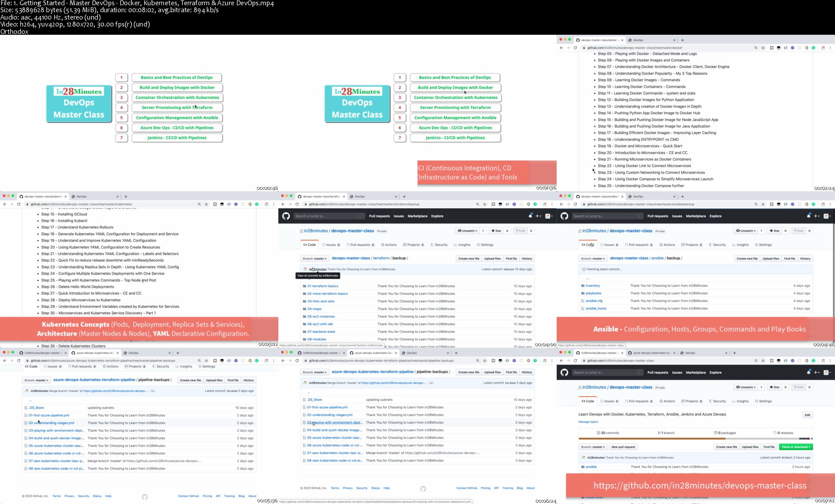
Task: Star the repository in ansible backup window
Action: (774, 231)
